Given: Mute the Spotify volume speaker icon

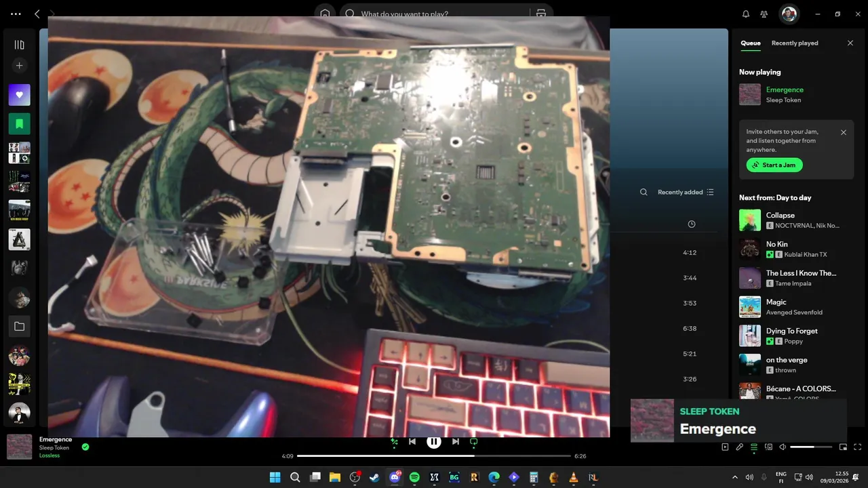Looking at the screenshot, I should click(783, 447).
